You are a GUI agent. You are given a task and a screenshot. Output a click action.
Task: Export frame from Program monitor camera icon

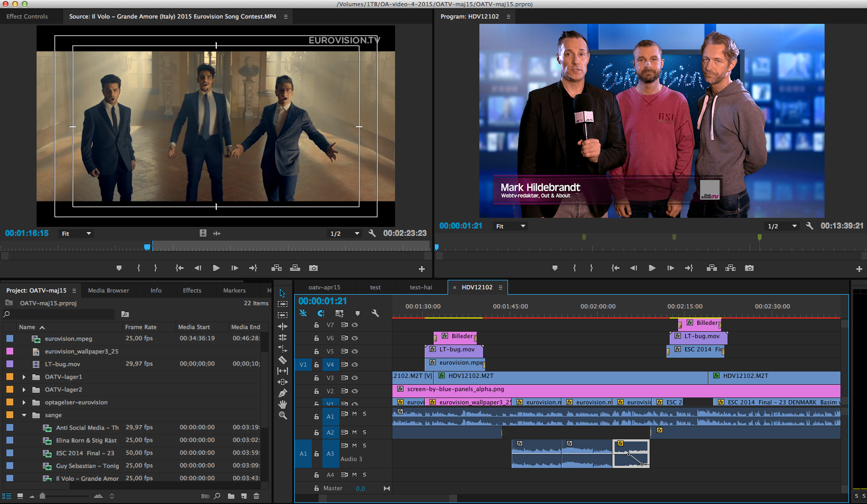coord(749,268)
